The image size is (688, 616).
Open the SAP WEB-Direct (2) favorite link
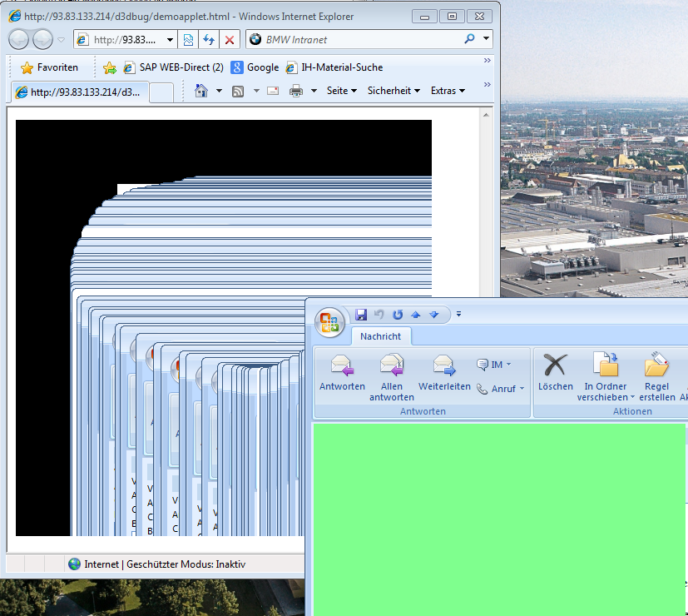[x=173, y=67]
